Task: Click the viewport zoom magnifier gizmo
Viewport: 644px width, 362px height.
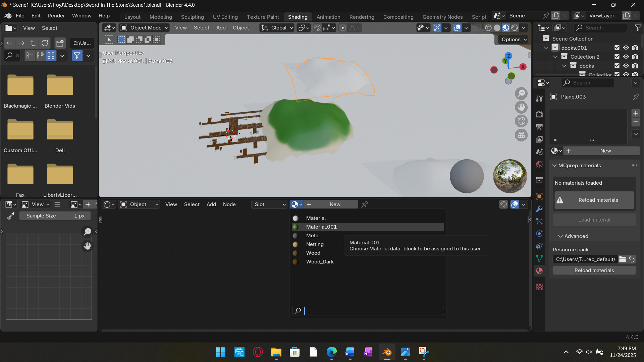Action: (x=521, y=94)
